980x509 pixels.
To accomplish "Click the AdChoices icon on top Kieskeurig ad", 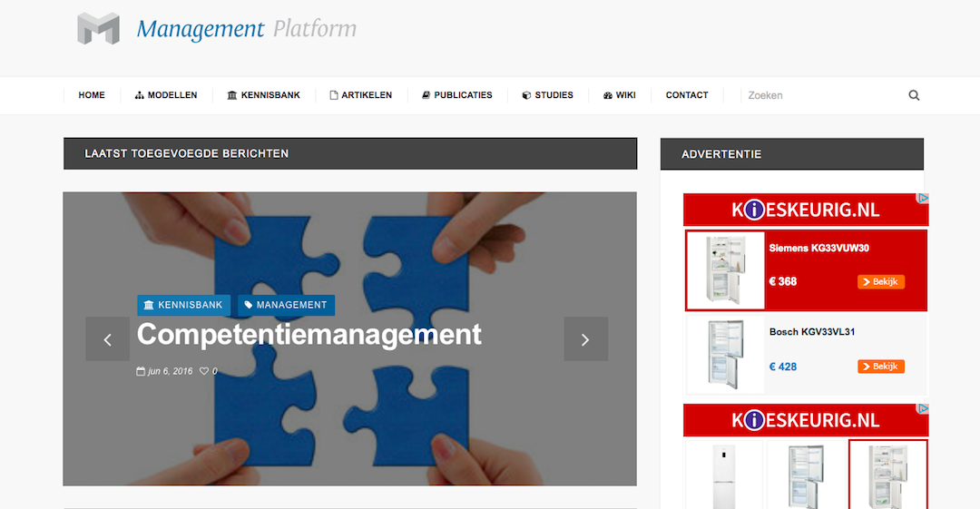I will point(923,198).
